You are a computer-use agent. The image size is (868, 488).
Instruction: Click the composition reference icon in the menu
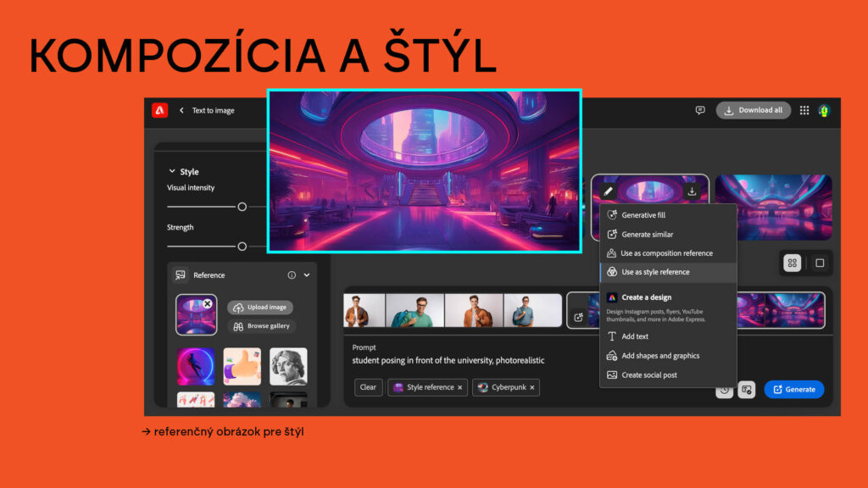click(611, 252)
